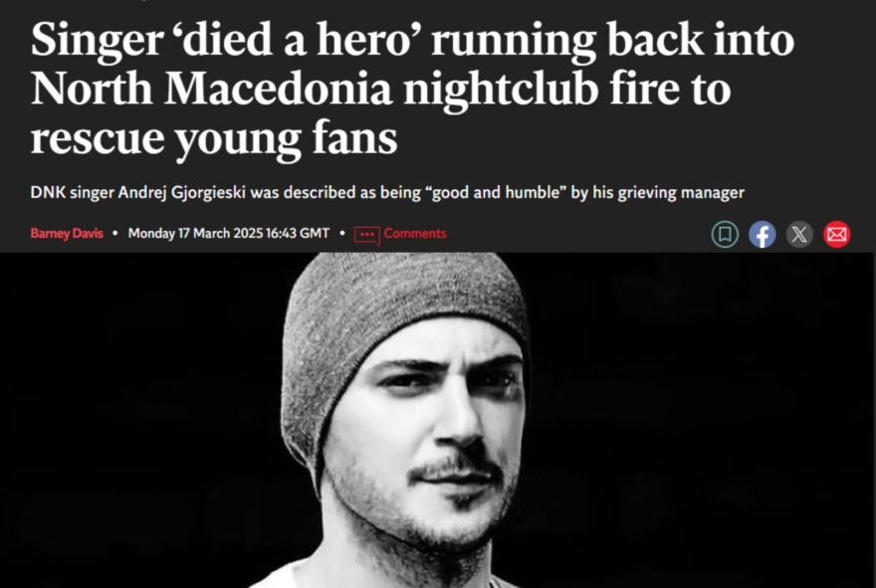This screenshot has height=588, width=876.
Task: Click 'rescue young fans' in the headline
Action: (214, 138)
